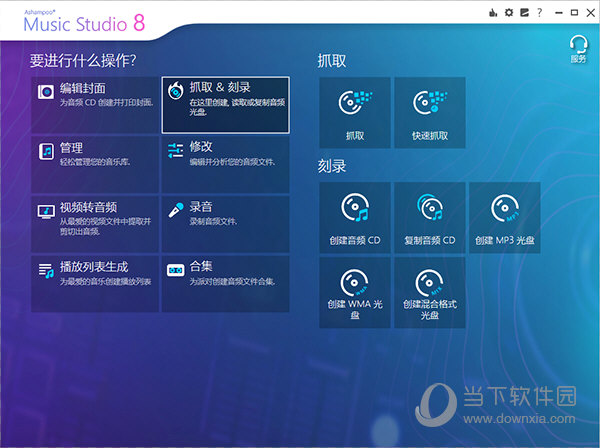Screen dimensions: 600x448
Task: Click the 创建 MP3 光盘 label
Action: pyautogui.click(x=505, y=240)
